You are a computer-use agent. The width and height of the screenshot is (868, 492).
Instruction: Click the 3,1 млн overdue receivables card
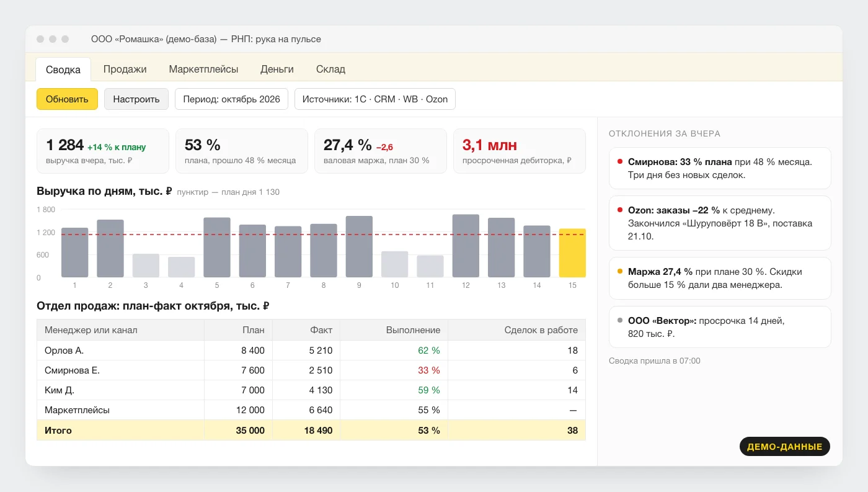(x=520, y=151)
